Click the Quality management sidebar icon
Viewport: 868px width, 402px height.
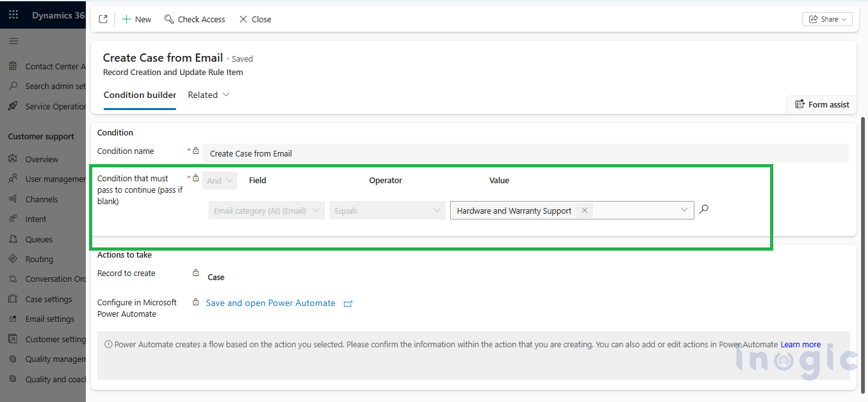click(13, 359)
